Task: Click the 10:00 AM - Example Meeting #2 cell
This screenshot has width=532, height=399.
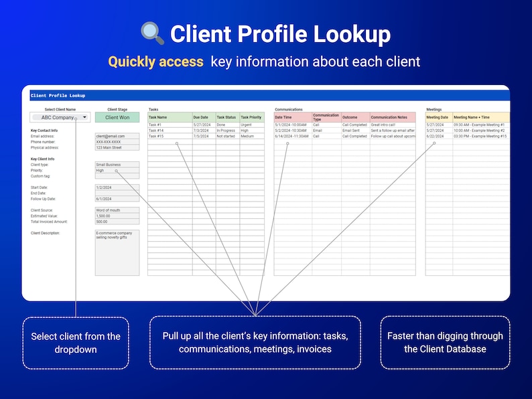Action: (481, 131)
